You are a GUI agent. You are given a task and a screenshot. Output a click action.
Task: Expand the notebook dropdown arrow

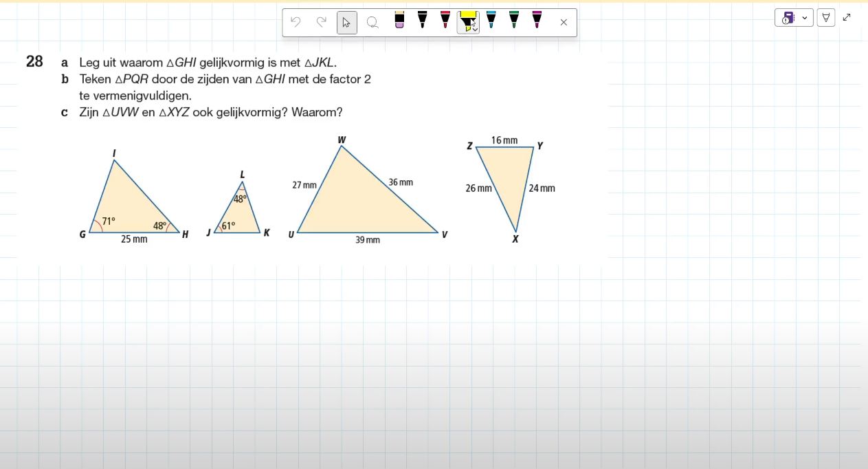(805, 18)
